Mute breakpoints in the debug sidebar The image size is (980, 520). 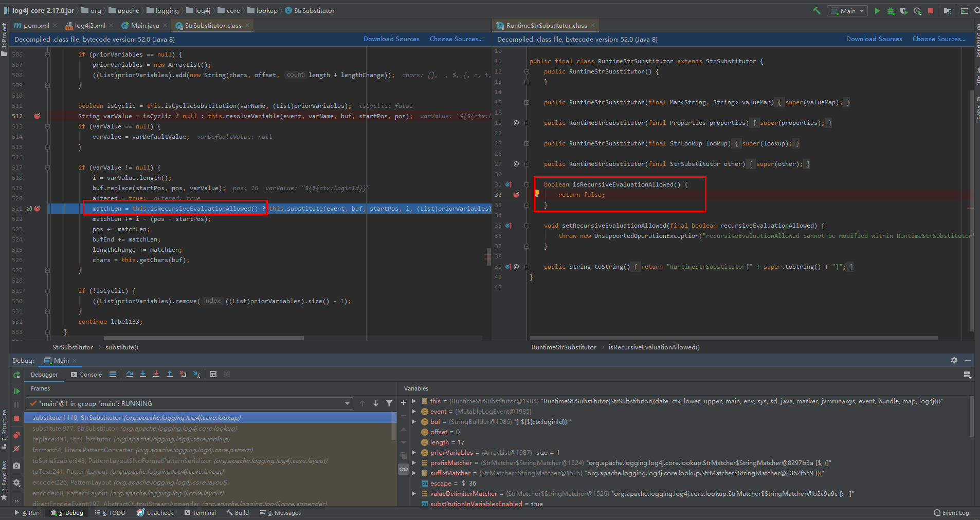pos(16,448)
